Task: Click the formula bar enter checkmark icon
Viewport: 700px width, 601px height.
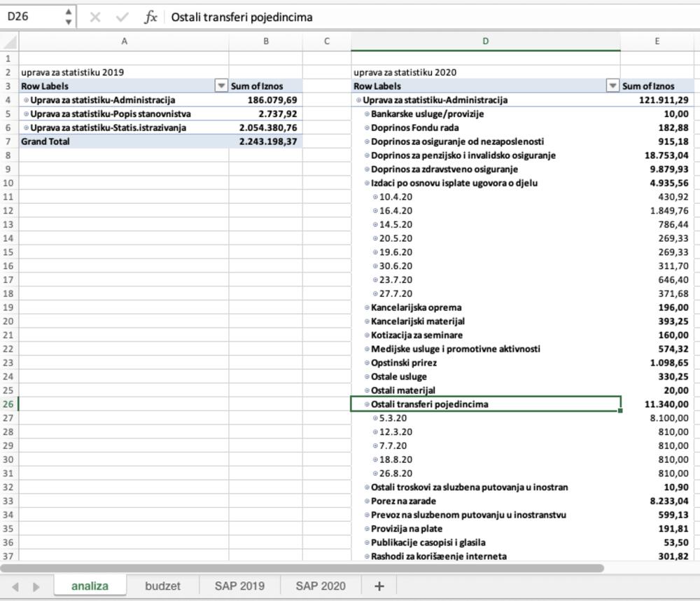Action: [122, 17]
